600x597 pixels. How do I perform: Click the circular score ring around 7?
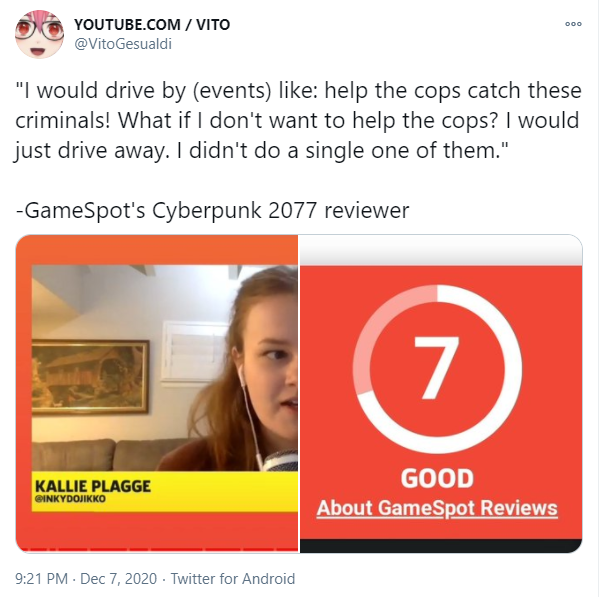(x=437, y=369)
